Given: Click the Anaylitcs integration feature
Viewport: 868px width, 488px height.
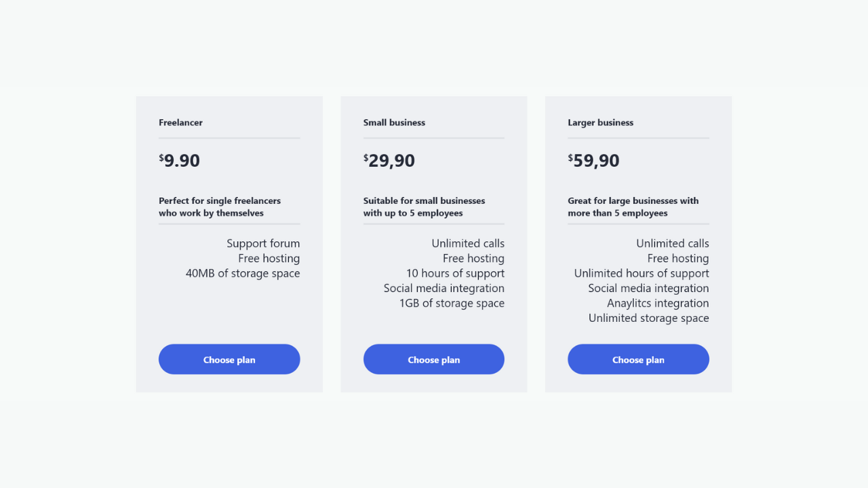Looking at the screenshot, I should [658, 303].
